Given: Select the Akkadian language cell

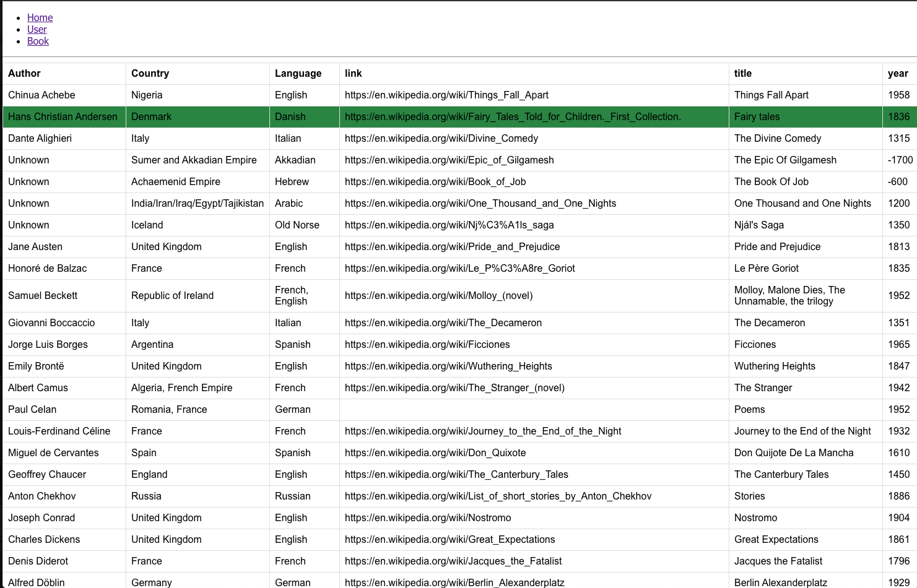Looking at the screenshot, I should click(x=305, y=160).
